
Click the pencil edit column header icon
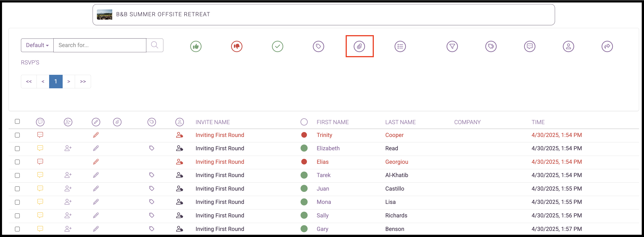(96, 122)
